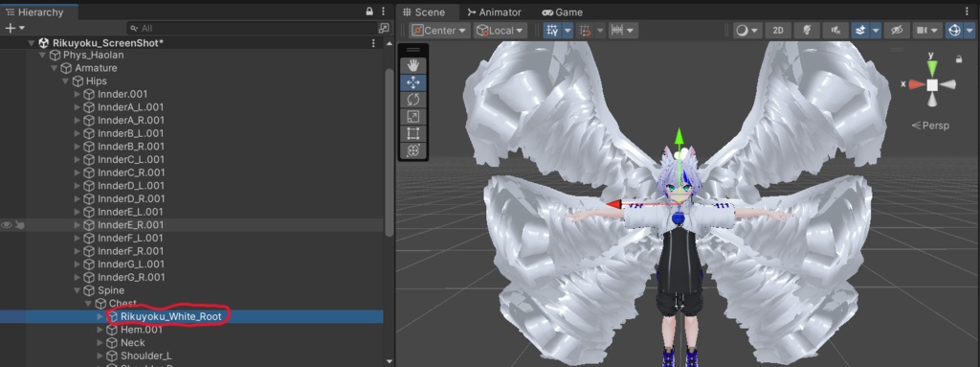
Task: Select the Scale tool
Action: (413, 116)
